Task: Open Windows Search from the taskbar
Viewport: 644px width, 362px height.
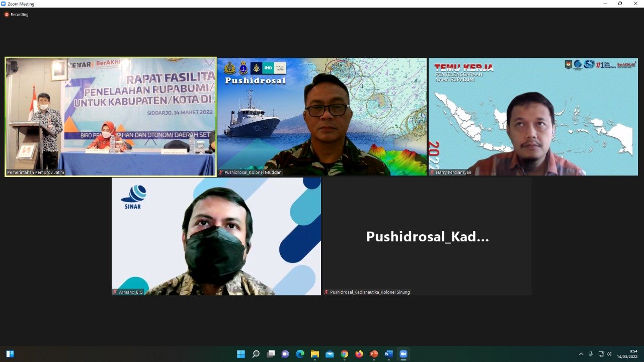Action: tap(256, 354)
